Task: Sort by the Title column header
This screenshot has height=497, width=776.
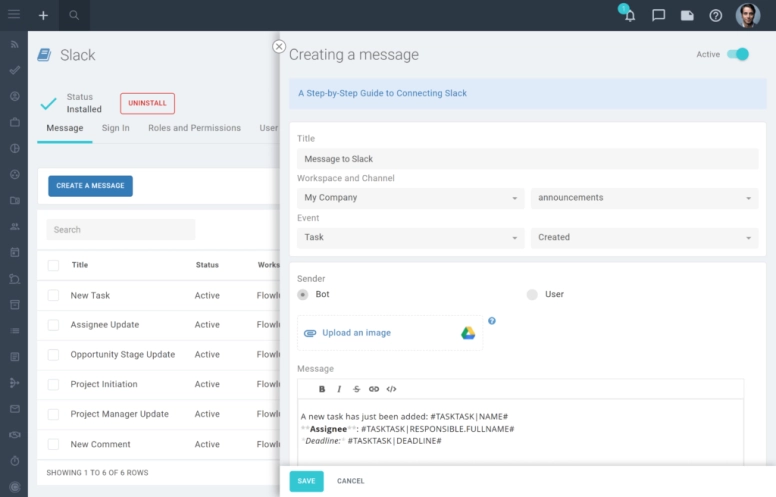Action: click(x=80, y=265)
